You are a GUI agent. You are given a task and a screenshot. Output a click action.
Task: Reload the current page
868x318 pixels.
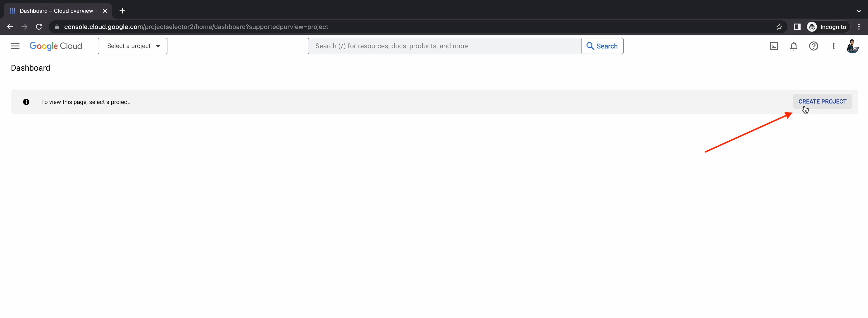click(x=39, y=27)
